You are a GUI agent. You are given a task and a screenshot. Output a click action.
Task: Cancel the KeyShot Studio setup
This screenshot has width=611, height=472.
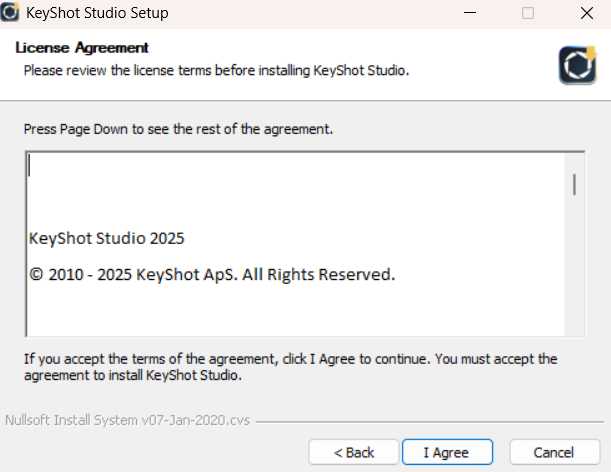(554, 452)
